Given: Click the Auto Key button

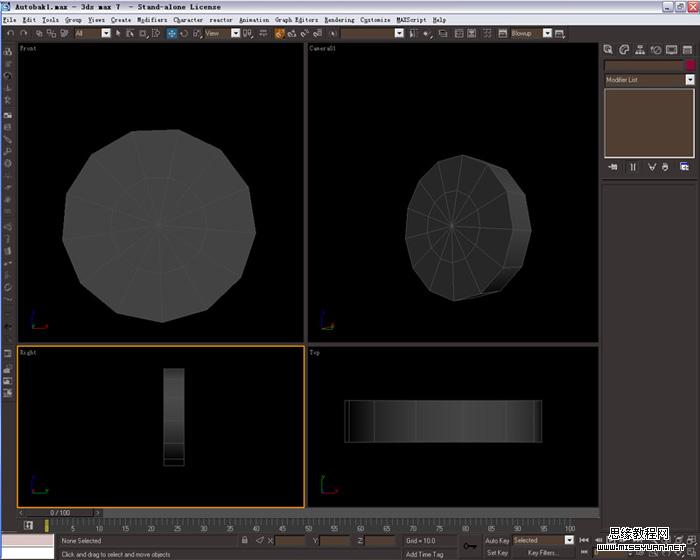Looking at the screenshot, I should pyautogui.click(x=497, y=540).
